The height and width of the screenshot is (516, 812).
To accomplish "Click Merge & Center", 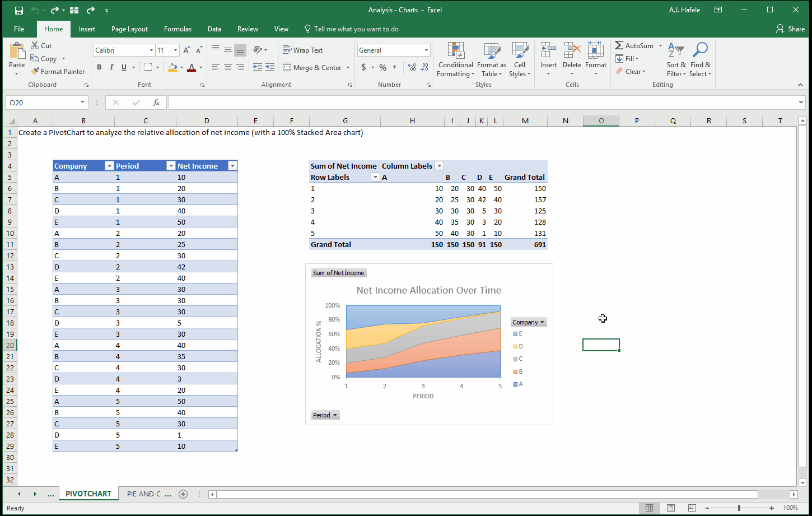I will coord(312,67).
